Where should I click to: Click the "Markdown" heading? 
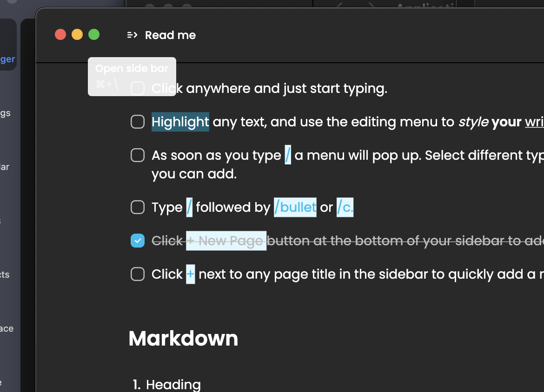coord(184,338)
